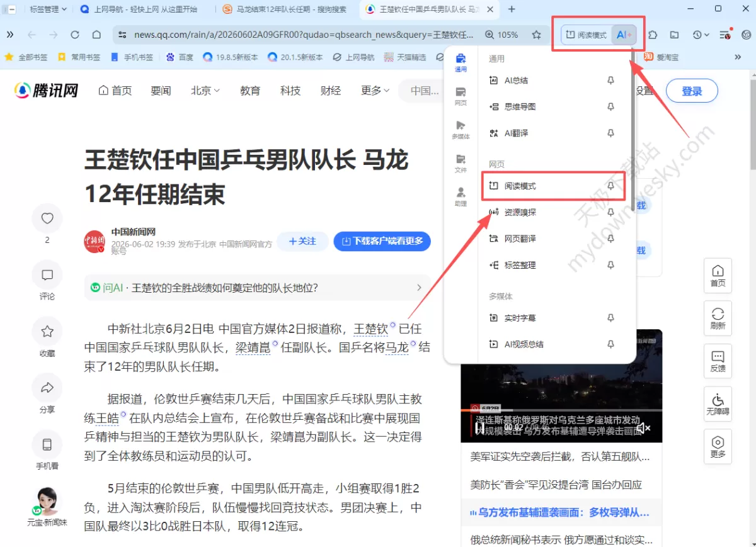This screenshot has height=547, width=756.
Task: Select the 多媒体 category in AI panel
Action: click(461, 130)
